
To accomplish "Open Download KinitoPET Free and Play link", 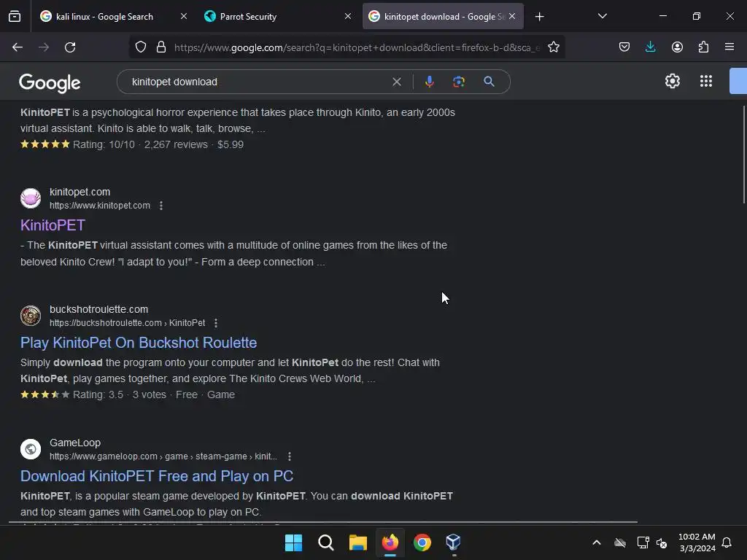I will tap(157, 476).
